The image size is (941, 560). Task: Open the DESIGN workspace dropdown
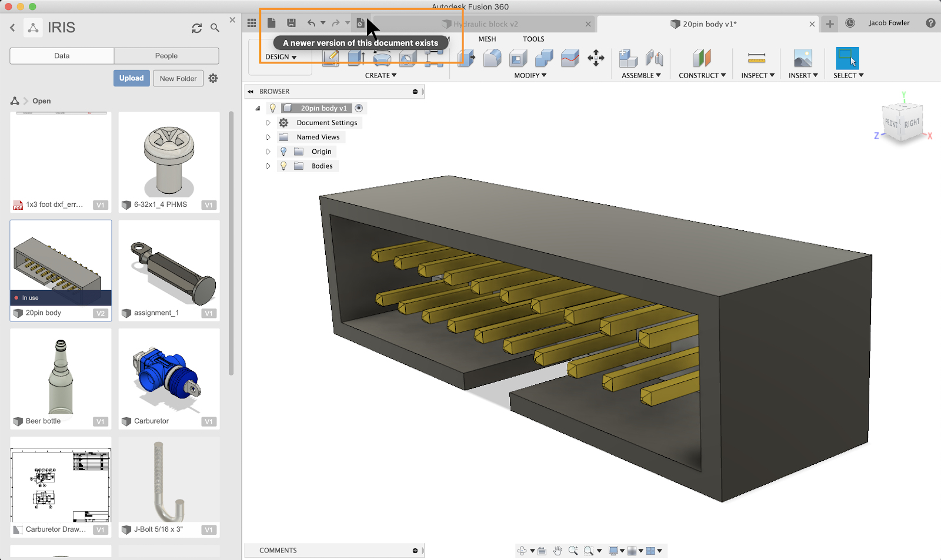[281, 57]
